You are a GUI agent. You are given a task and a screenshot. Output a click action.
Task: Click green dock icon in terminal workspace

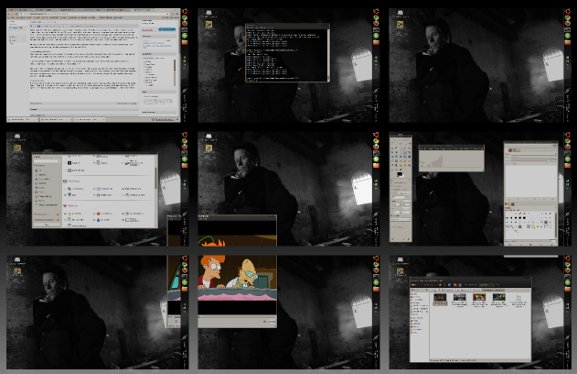pos(376,36)
